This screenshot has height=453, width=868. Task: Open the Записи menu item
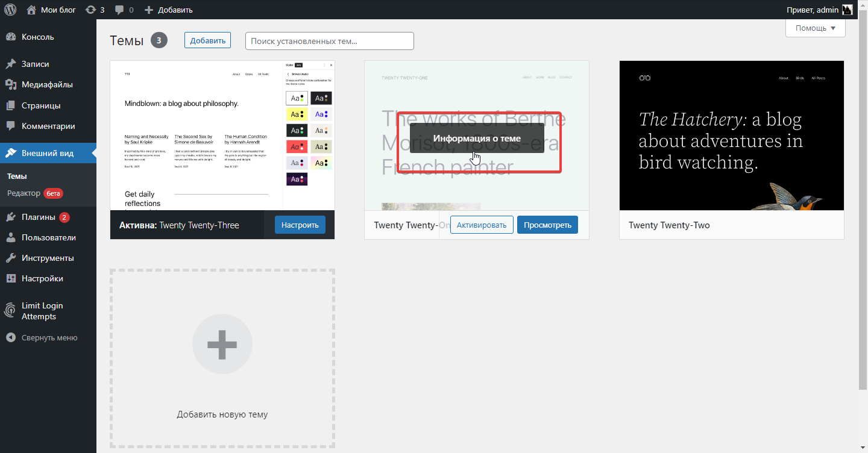click(x=48, y=64)
